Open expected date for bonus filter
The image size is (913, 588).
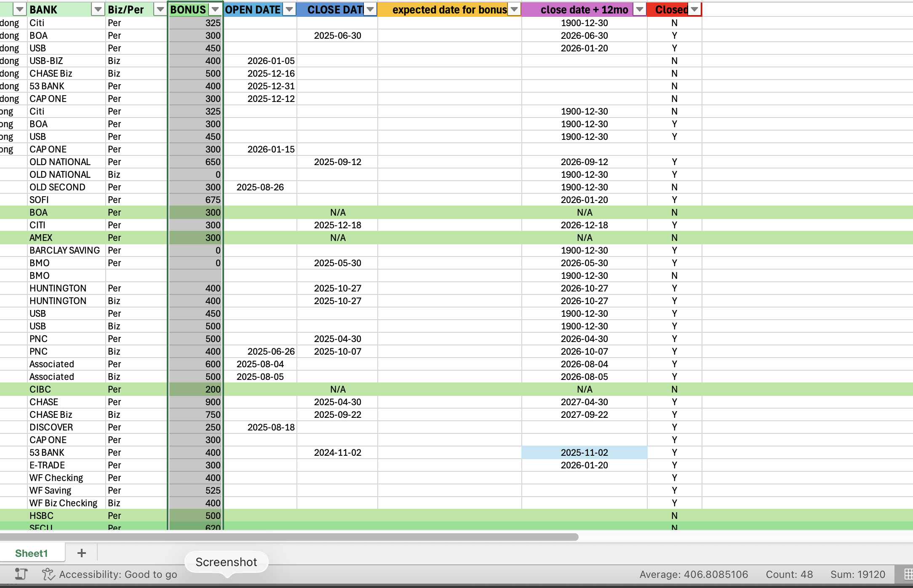tap(514, 9)
